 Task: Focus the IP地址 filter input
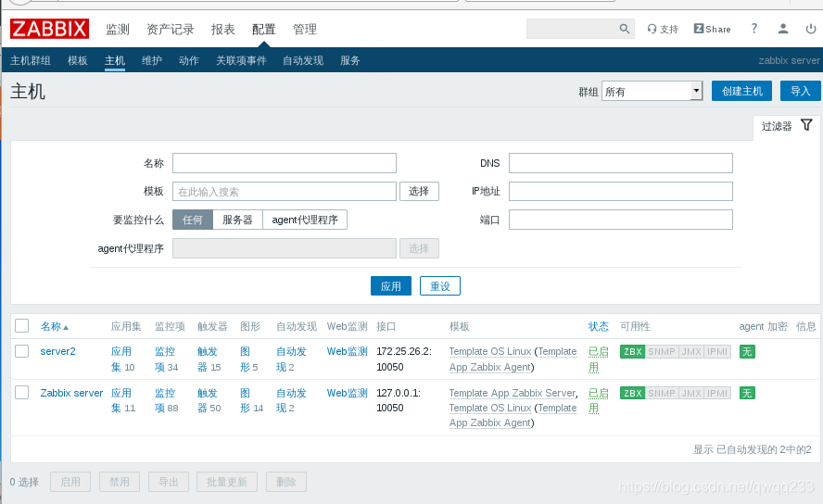[x=621, y=192]
